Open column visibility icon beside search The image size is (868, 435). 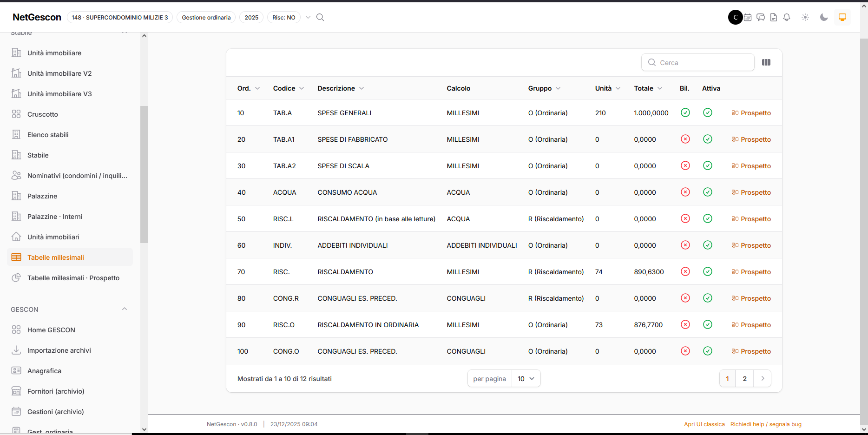click(x=766, y=62)
